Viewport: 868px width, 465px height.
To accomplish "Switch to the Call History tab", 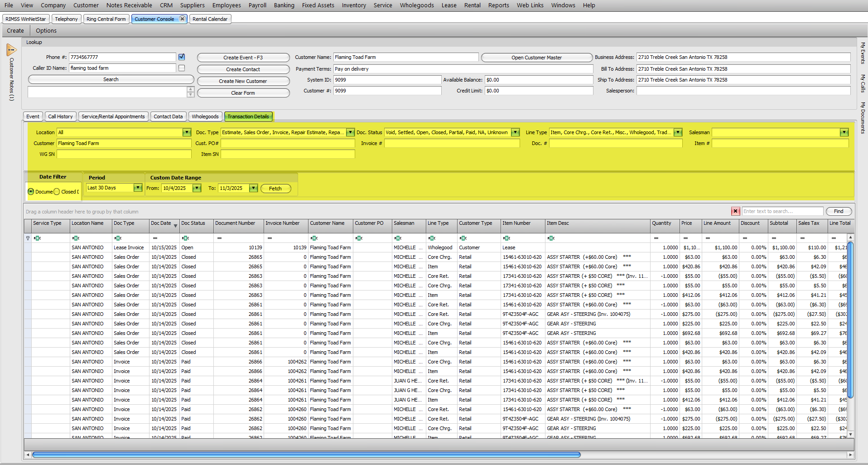I will click(60, 116).
